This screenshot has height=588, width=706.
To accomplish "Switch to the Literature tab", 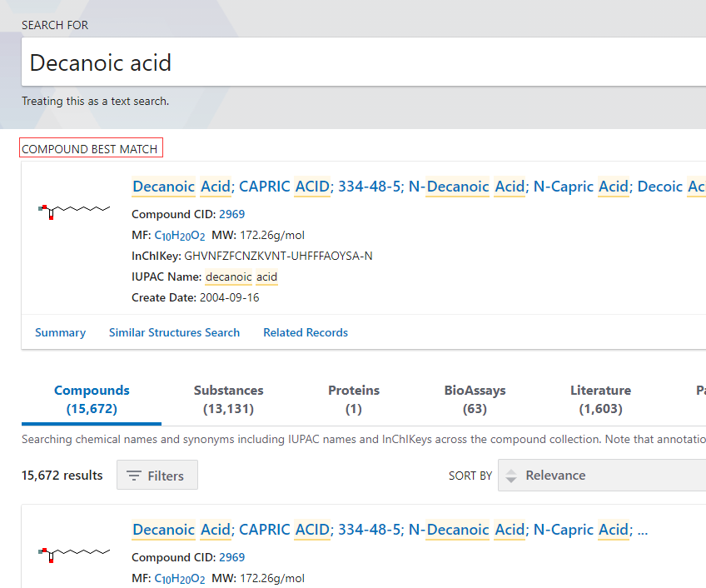I will (600, 399).
